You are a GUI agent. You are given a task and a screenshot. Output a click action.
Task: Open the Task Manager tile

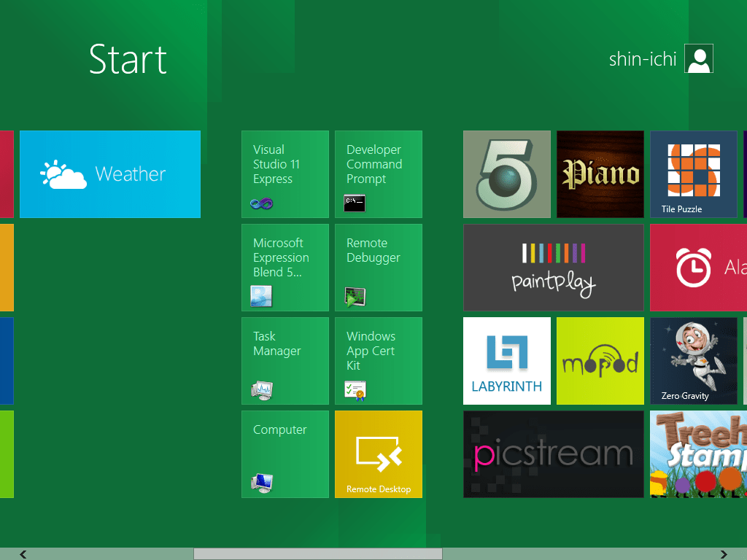[285, 360]
